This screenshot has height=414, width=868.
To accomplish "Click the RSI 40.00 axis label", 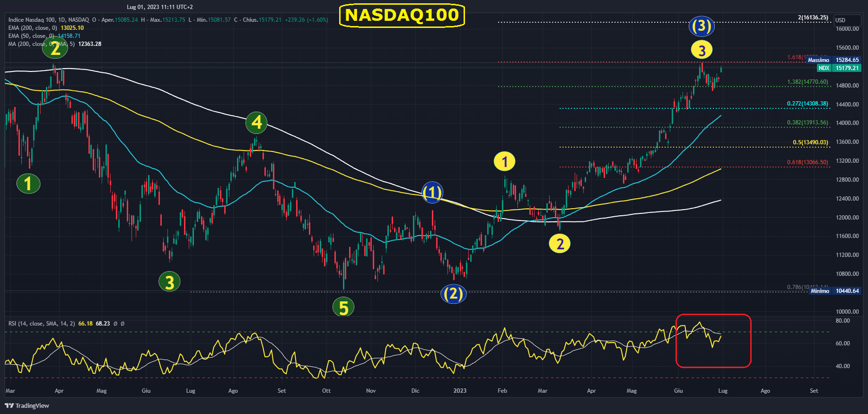I will [x=843, y=366].
